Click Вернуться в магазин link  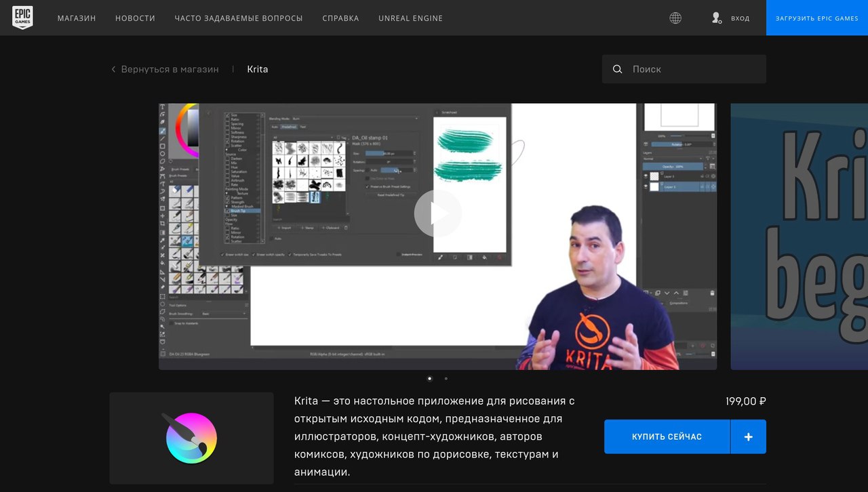pos(170,69)
